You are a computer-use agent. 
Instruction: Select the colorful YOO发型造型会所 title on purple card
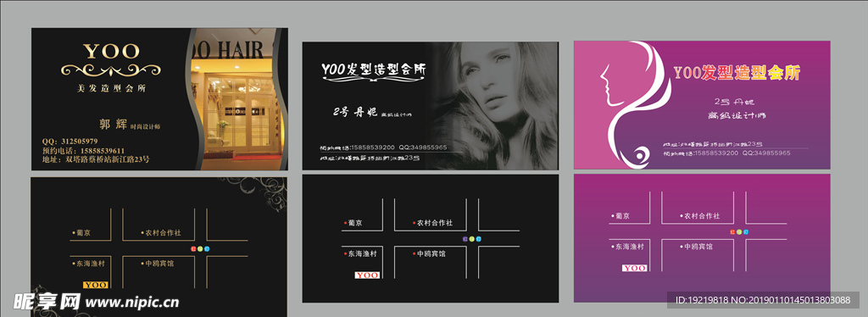(737, 73)
